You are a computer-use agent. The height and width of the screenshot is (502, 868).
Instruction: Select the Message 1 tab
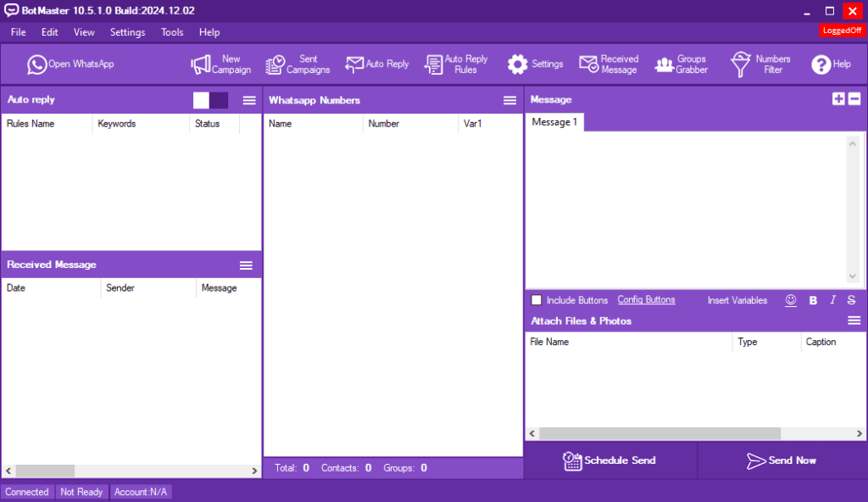pyautogui.click(x=554, y=122)
